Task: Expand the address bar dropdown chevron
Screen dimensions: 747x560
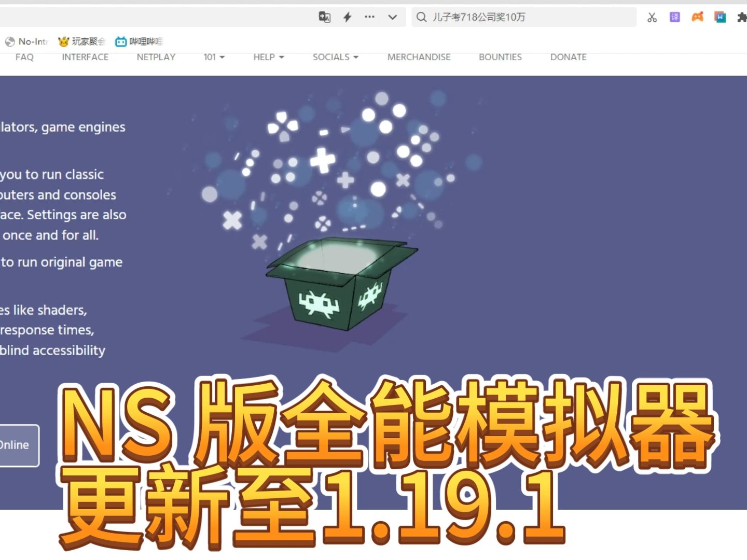Action: 393,17
